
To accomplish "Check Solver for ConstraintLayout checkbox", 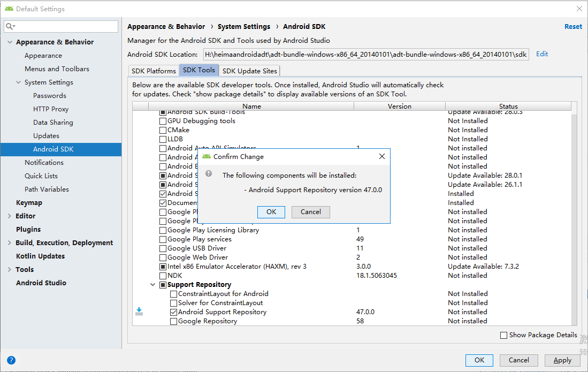I will [174, 303].
